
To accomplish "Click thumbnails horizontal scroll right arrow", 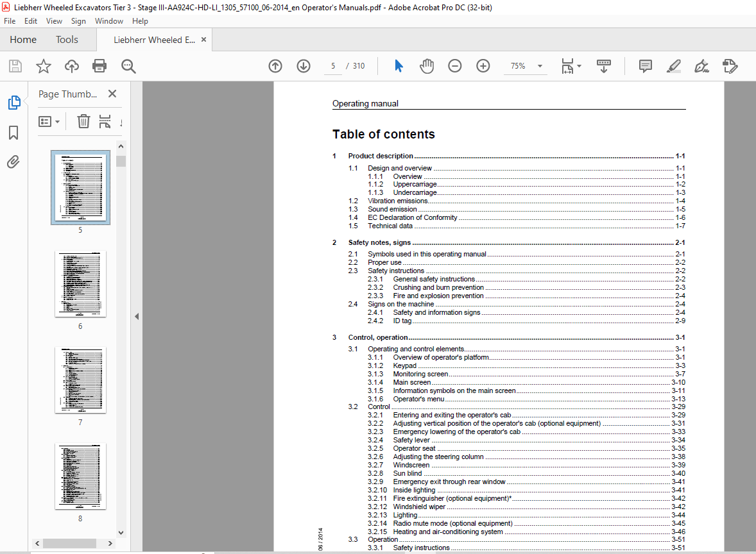I will tap(110, 543).
